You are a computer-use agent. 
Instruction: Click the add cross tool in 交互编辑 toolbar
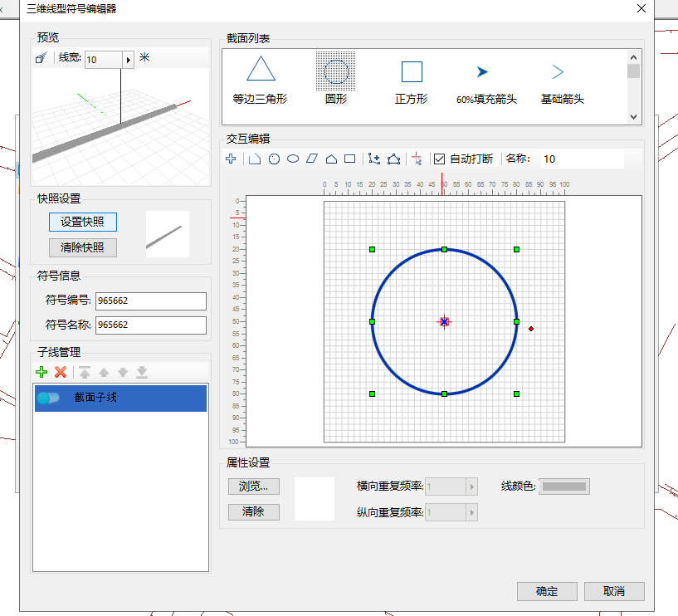click(x=231, y=159)
